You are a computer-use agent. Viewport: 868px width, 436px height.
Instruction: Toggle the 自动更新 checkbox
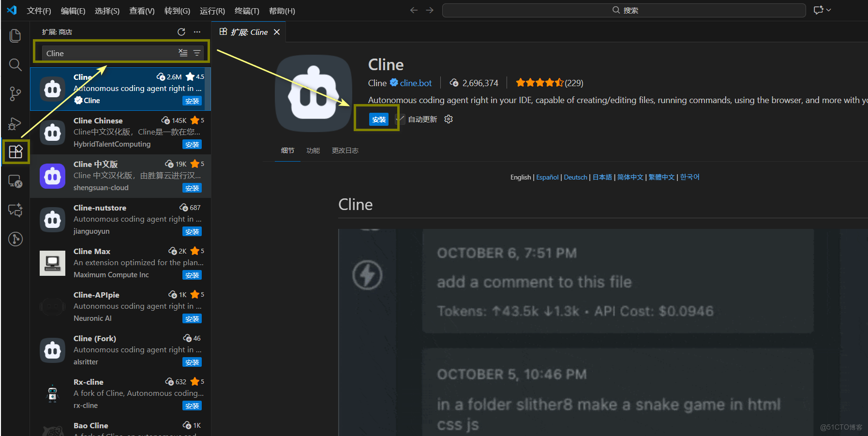click(x=400, y=119)
